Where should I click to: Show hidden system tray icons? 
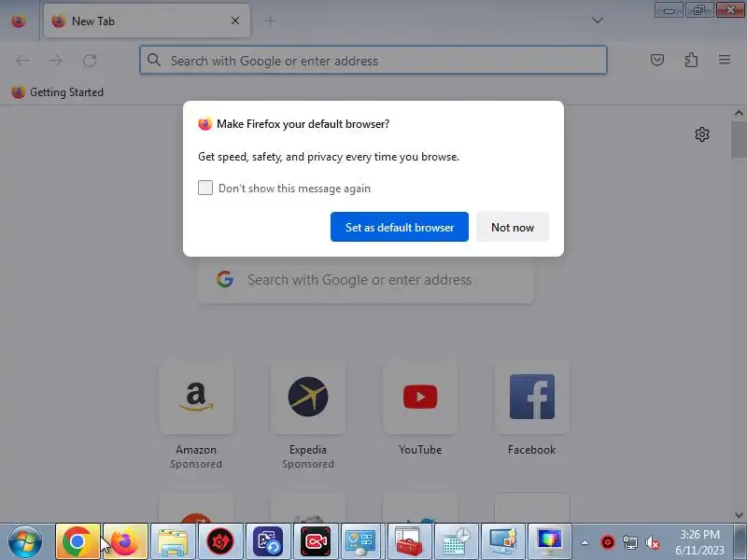(x=585, y=542)
